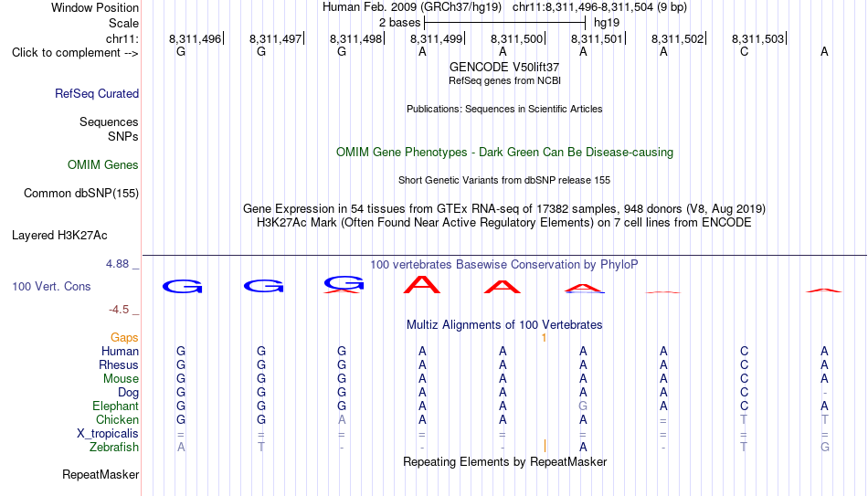The image size is (868, 496).
Task: Select the 100 Vert. Cons track label
Action: (51, 286)
